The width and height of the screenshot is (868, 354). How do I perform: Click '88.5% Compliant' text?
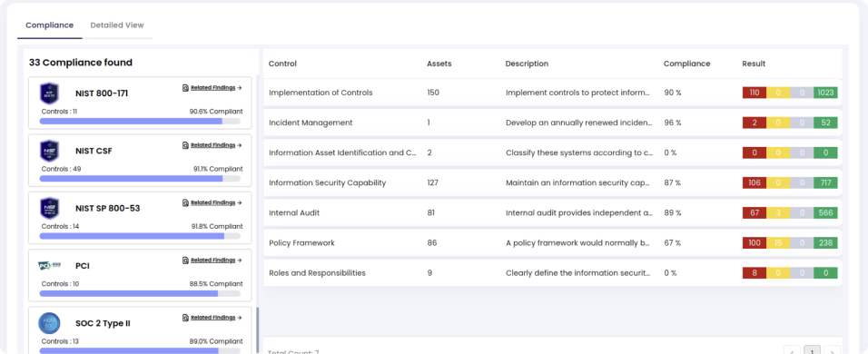[x=216, y=284]
